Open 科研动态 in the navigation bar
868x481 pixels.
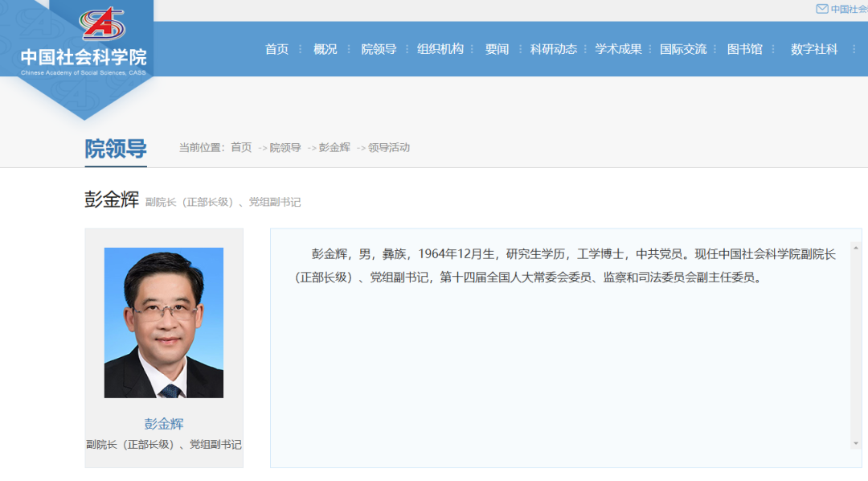tap(554, 49)
